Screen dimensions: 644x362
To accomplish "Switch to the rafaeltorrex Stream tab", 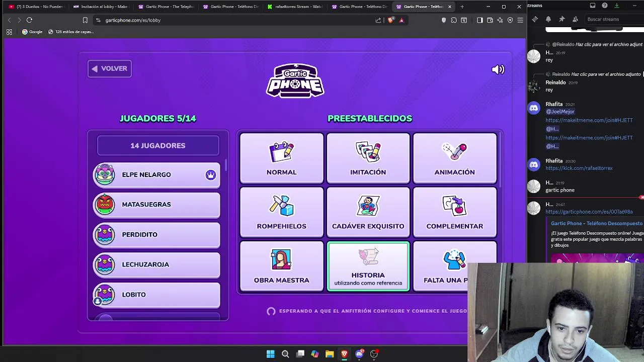I will [x=295, y=7].
